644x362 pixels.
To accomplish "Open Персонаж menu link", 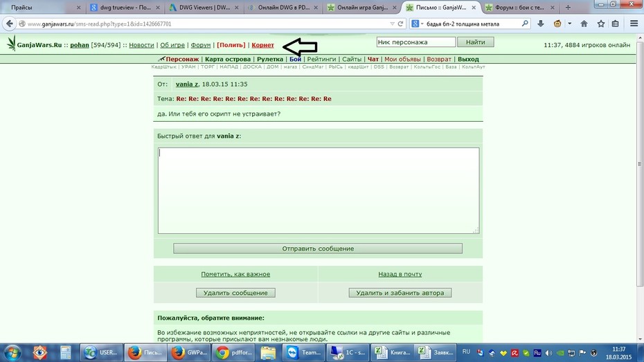I will click(x=182, y=59).
